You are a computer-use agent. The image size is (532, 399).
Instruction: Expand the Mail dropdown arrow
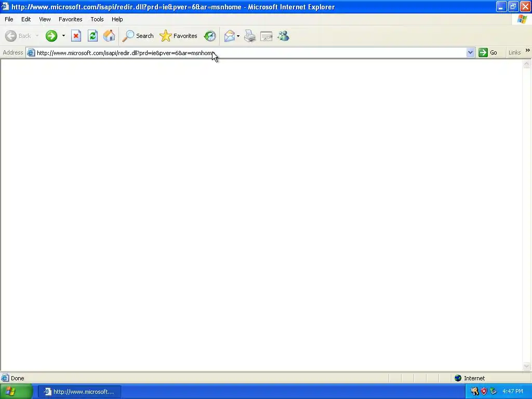click(238, 36)
